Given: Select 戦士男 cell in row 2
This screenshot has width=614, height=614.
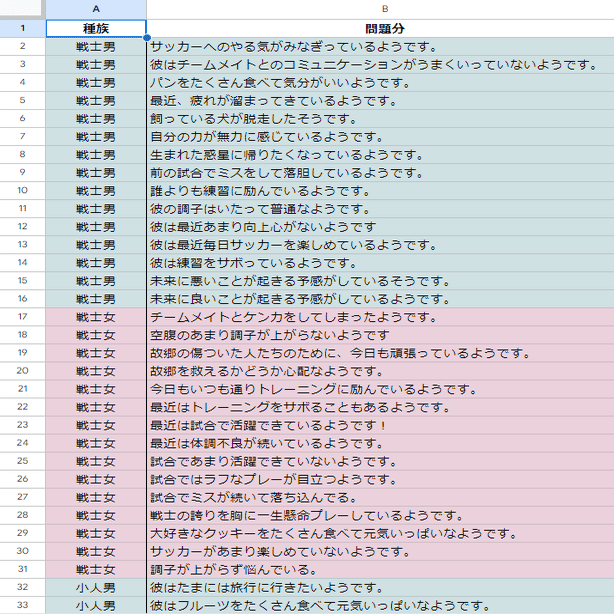Looking at the screenshot, I should pos(96,47).
